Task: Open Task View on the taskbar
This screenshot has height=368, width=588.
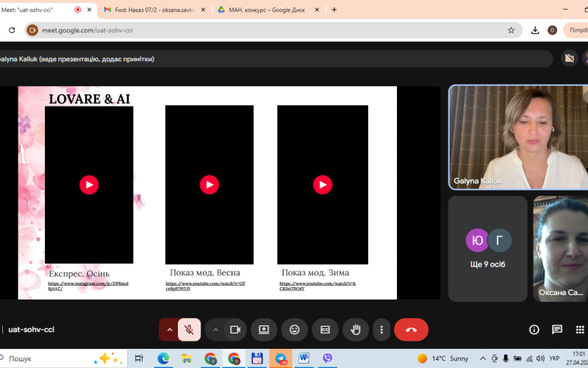Action: coord(139,358)
